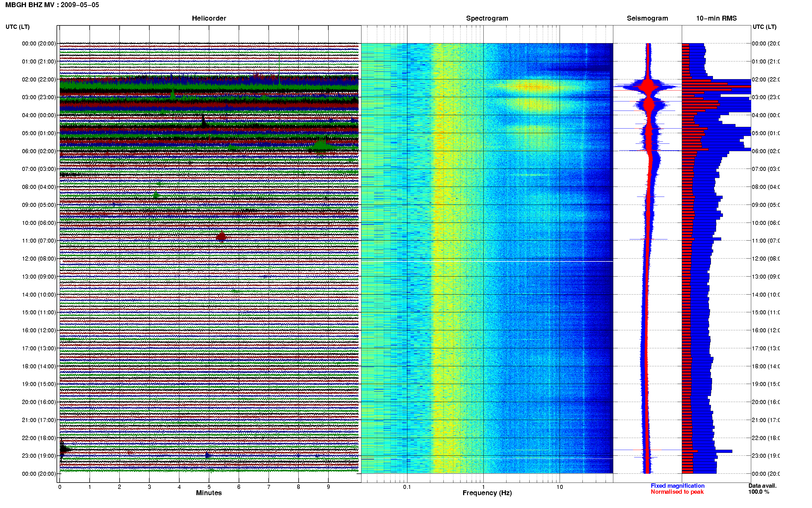Click the left '03:00 (23:00)' time label
This screenshot has height=508, width=812.
tap(39, 97)
